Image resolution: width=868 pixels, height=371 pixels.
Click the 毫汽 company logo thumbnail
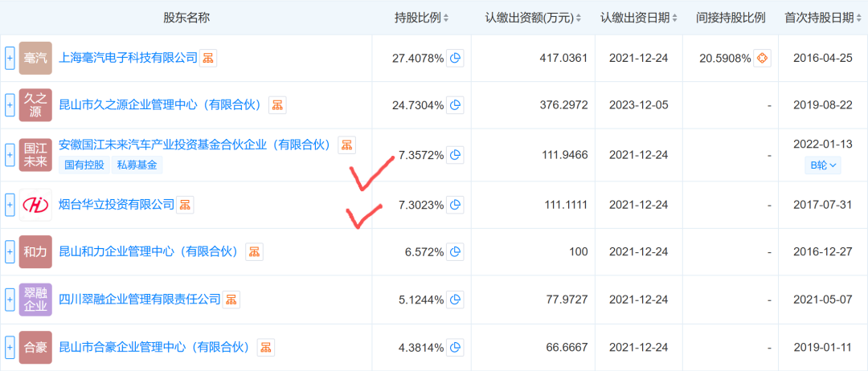(35, 58)
